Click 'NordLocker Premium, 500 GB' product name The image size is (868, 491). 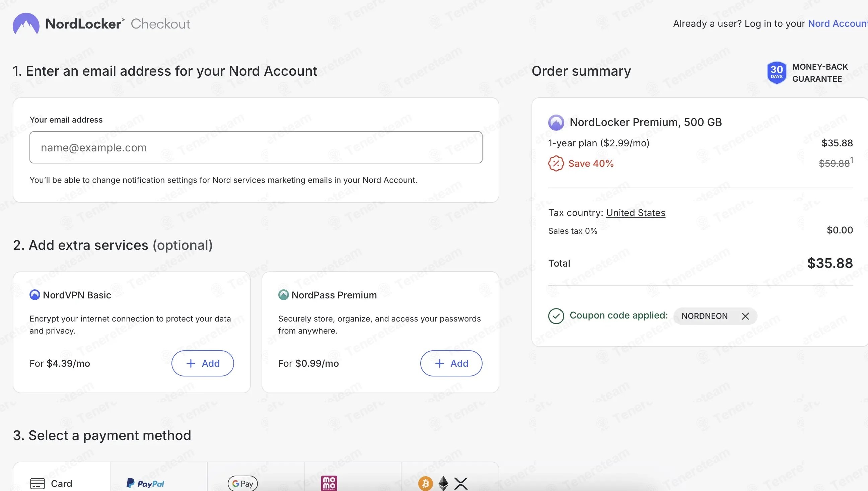click(x=646, y=122)
